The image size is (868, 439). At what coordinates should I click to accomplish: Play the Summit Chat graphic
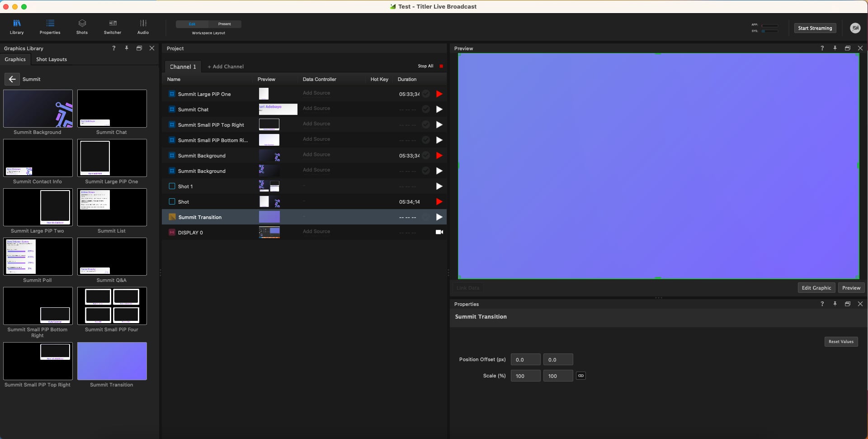(x=439, y=109)
